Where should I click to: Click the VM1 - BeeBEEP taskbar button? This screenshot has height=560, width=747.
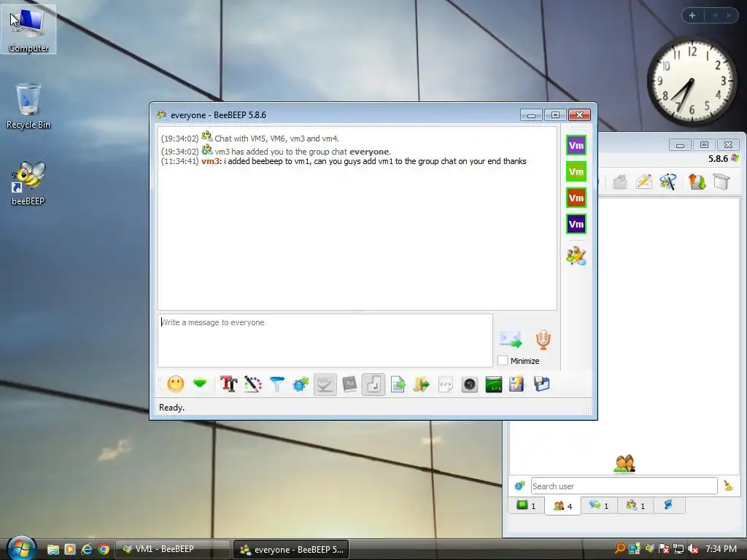click(x=172, y=549)
